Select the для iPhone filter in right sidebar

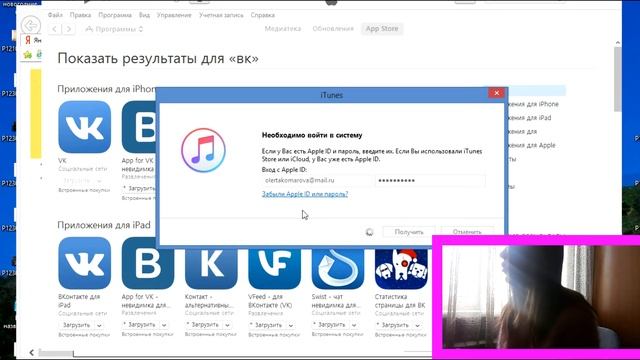pos(532,104)
